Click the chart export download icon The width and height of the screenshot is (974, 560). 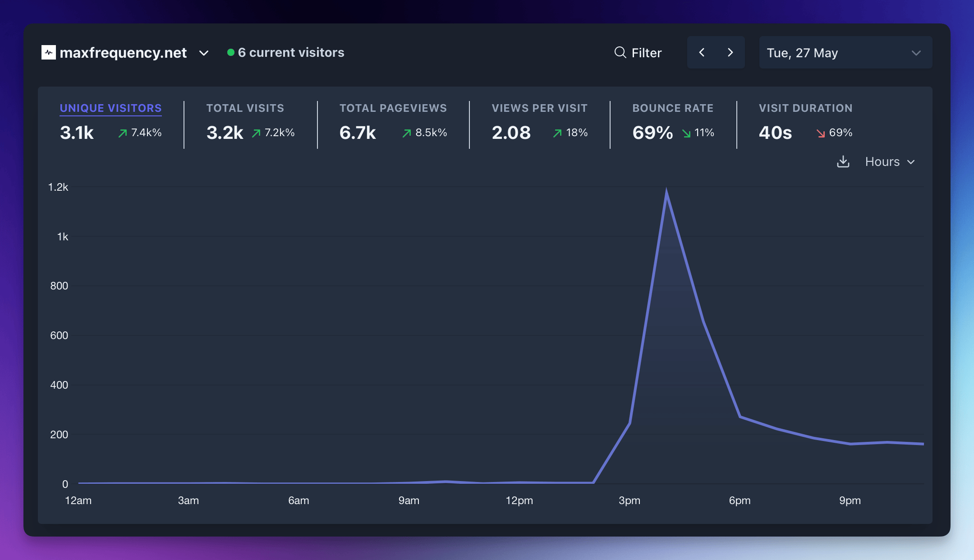[844, 162]
